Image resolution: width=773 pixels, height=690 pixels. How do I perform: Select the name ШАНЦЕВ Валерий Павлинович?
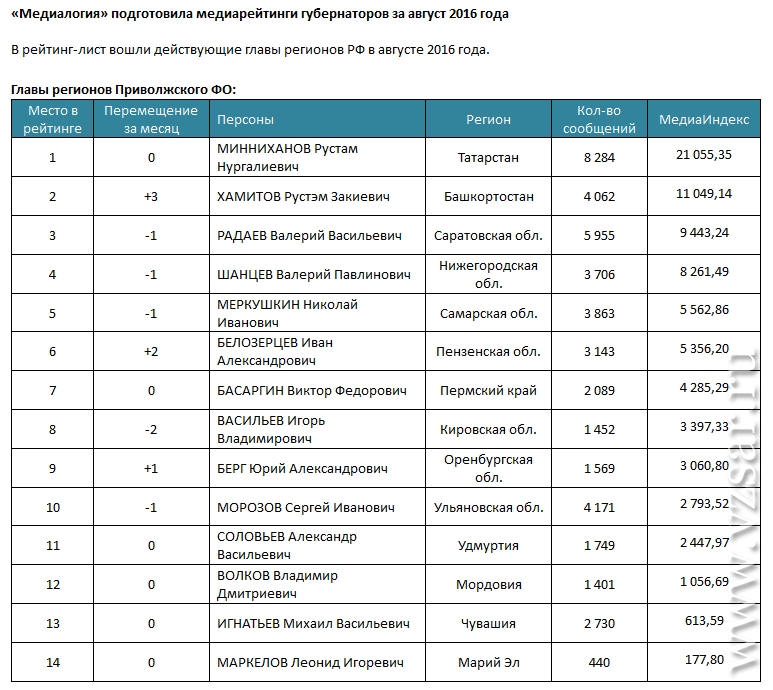[x=314, y=275]
